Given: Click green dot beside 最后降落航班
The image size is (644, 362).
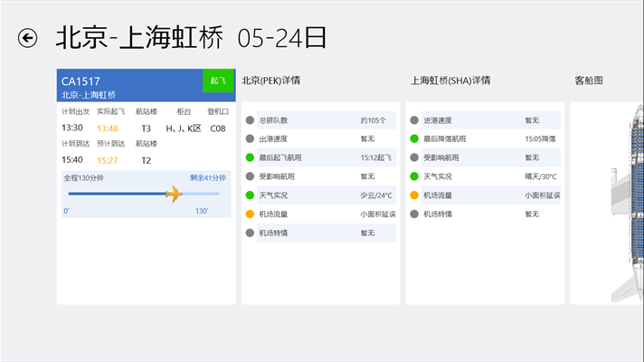Looking at the screenshot, I should [x=414, y=138].
